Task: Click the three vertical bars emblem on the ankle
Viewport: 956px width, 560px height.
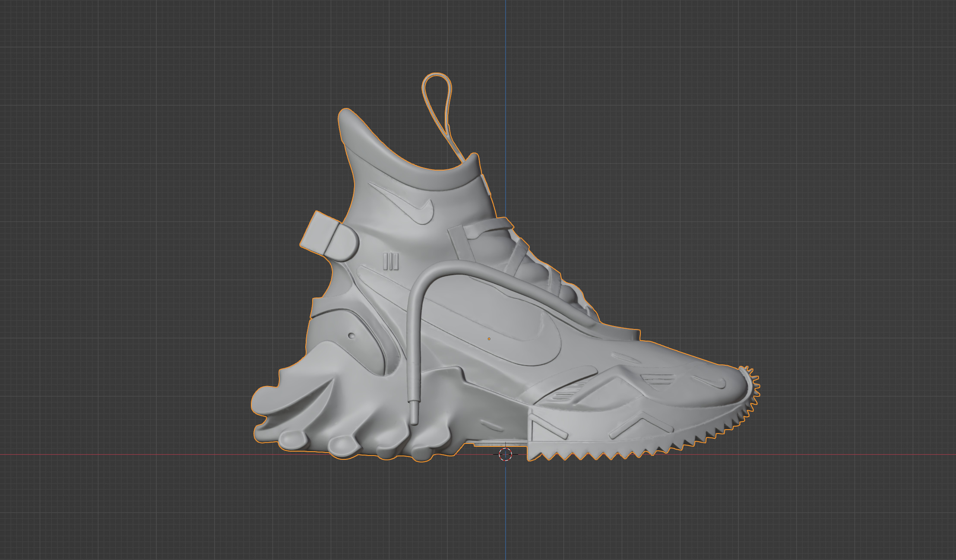Action: click(390, 262)
